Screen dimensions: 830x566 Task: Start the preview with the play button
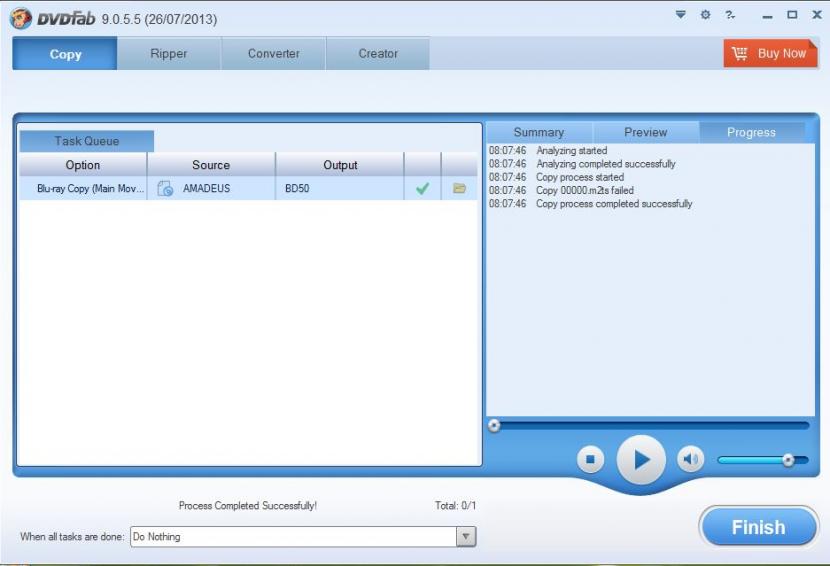[x=641, y=460]
